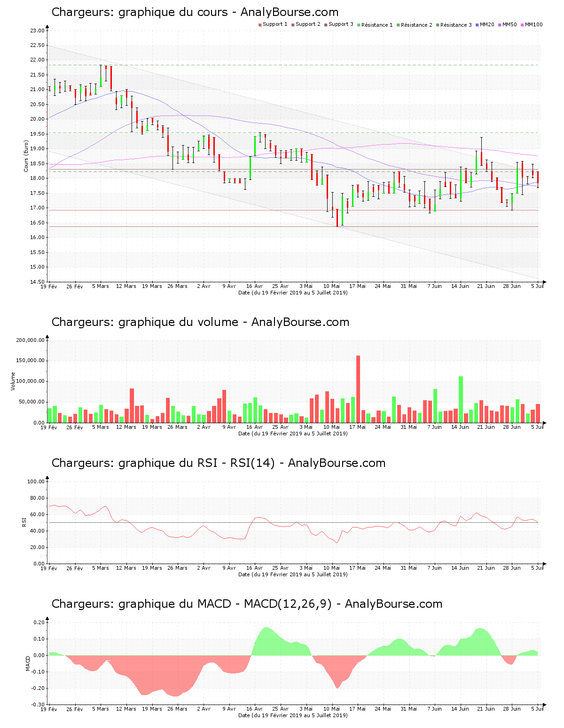Select the Résistance 3 legend entry

click(454, 24)
